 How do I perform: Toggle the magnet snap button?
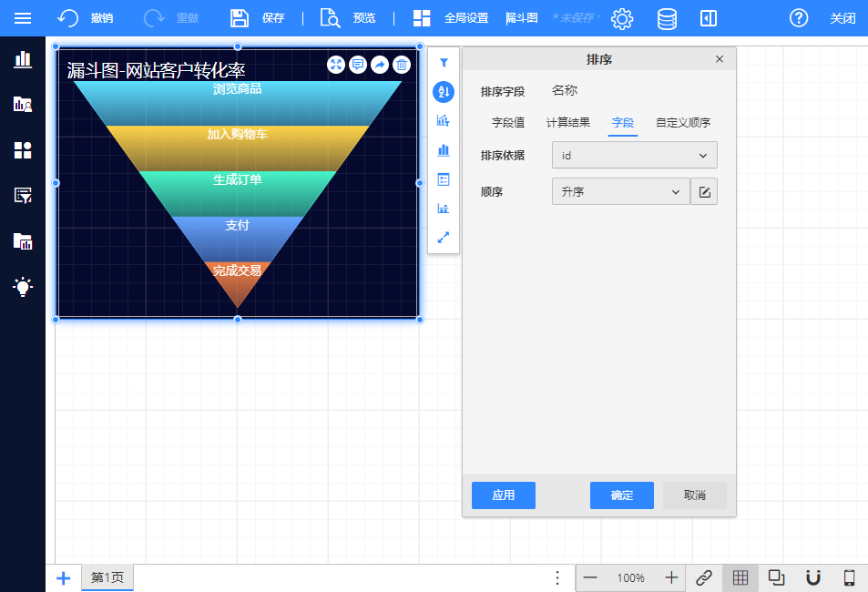click(x=813, y=577)
